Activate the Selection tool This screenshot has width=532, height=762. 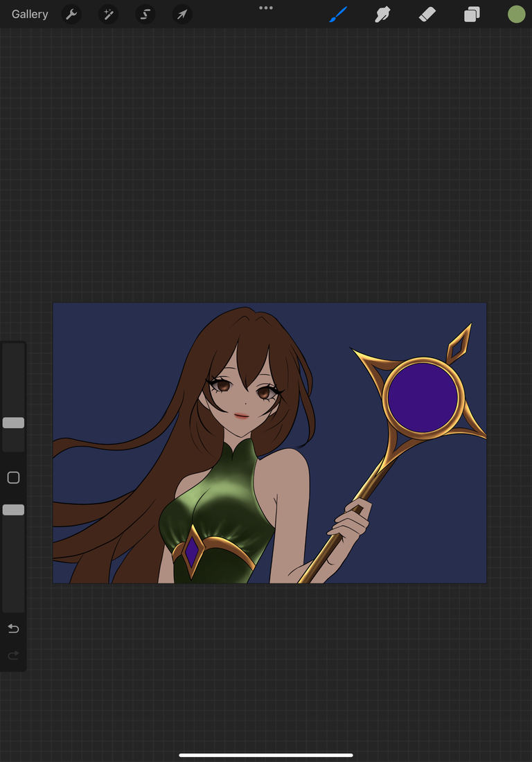click(145, 14)
